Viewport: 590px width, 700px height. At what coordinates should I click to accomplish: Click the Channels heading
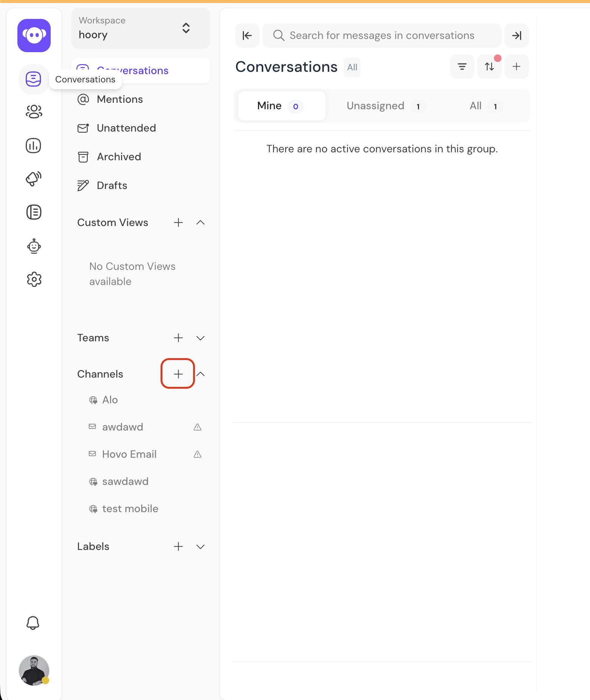tap(100, 374)
